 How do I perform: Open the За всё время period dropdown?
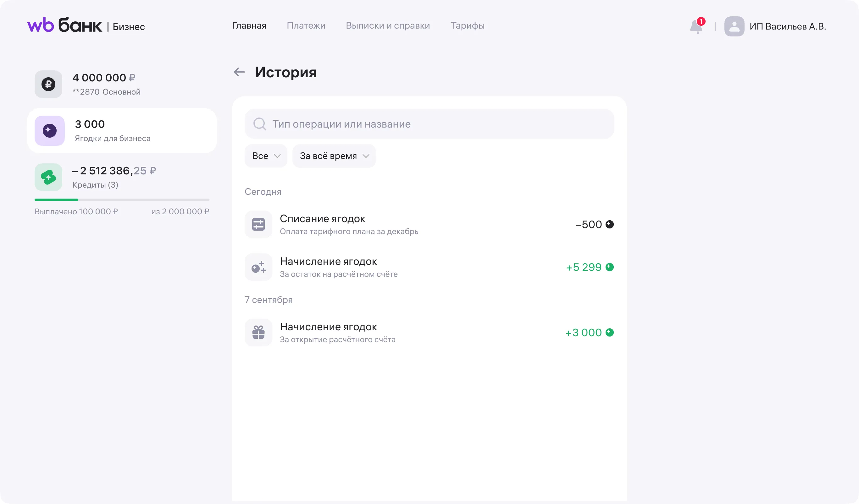point(334,156)
